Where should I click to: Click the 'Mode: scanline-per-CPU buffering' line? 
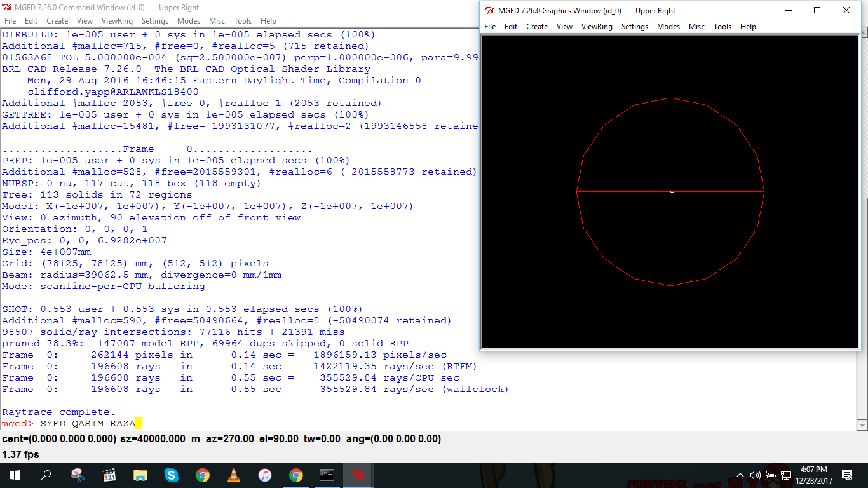tap(104, 286)
